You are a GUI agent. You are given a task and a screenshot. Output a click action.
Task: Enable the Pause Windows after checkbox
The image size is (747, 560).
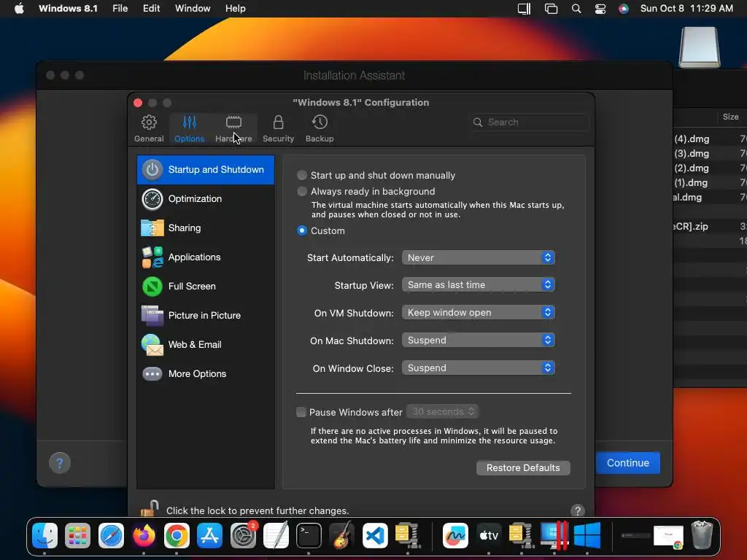pos(301,412)
